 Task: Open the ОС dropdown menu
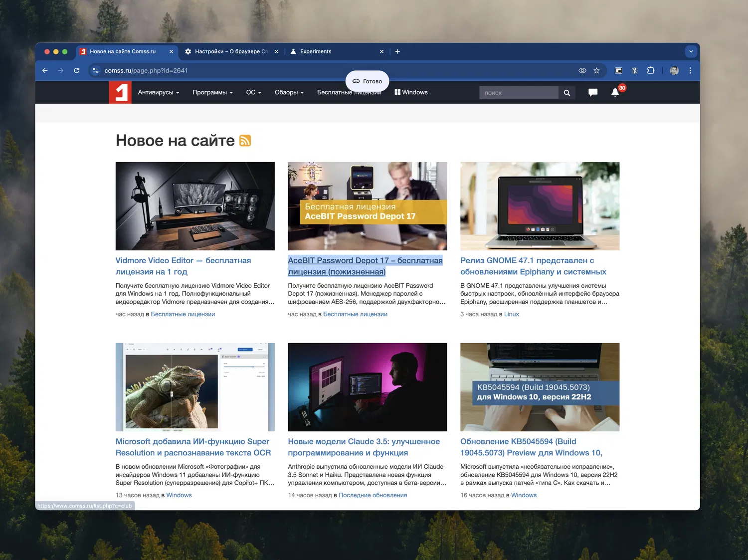click(x=253, y=92)
